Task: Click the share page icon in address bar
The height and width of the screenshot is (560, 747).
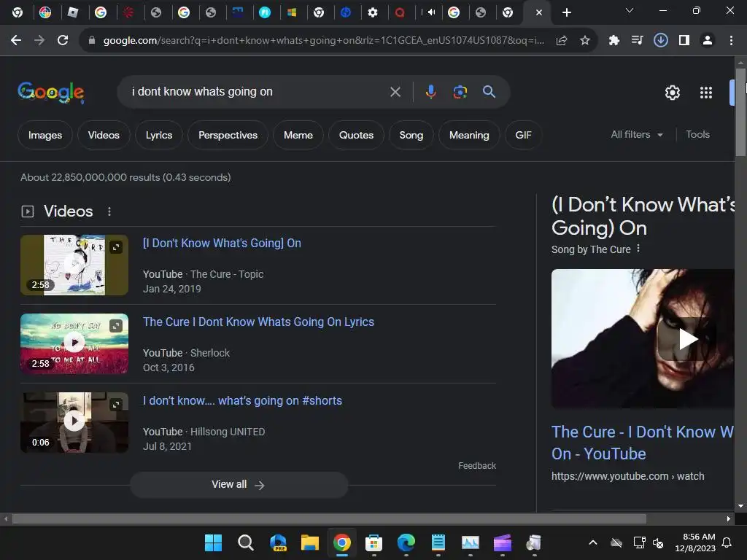Action: pos(562,41)
